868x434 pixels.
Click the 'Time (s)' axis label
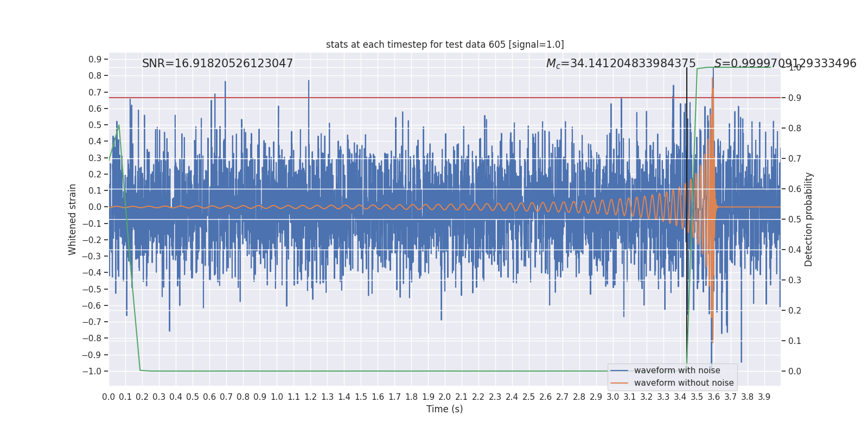coord(445,409)
